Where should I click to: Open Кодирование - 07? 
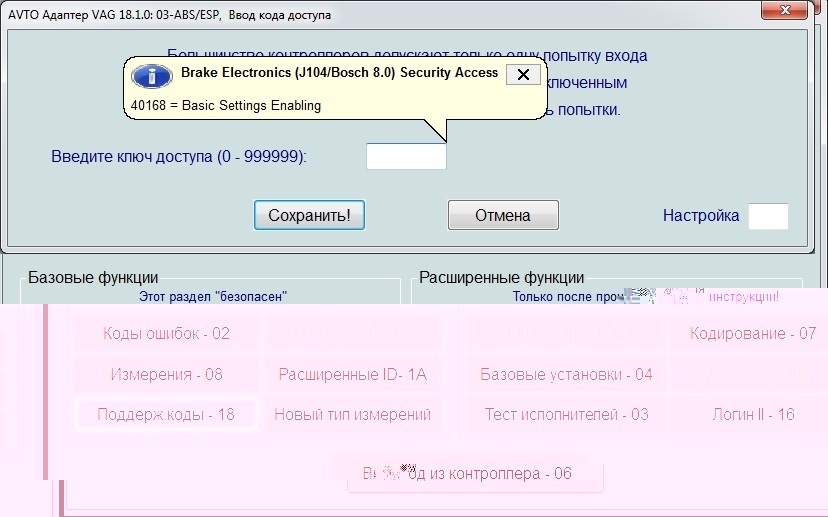click(x=752, y=334)
